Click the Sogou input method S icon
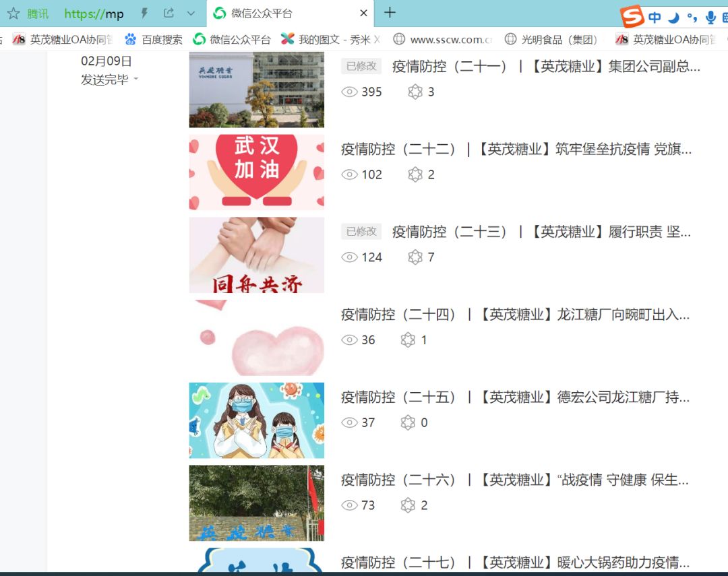 632,17
